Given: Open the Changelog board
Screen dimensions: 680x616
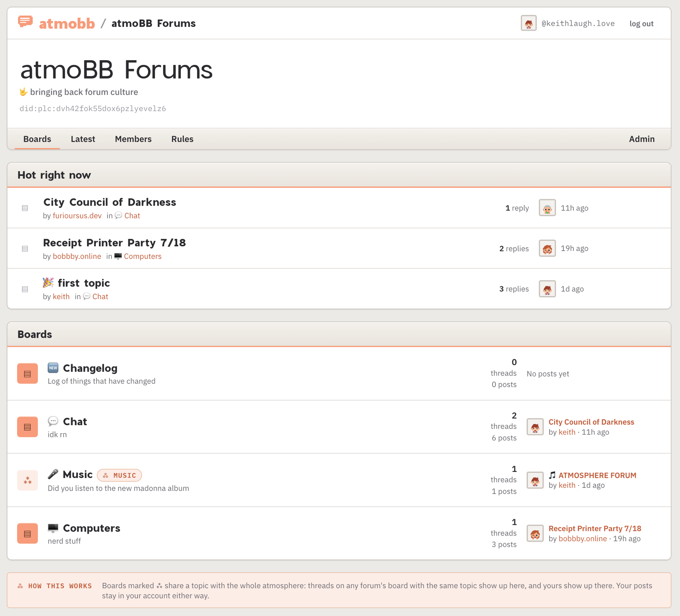Looking at the screenshot, I should [90, 368].
